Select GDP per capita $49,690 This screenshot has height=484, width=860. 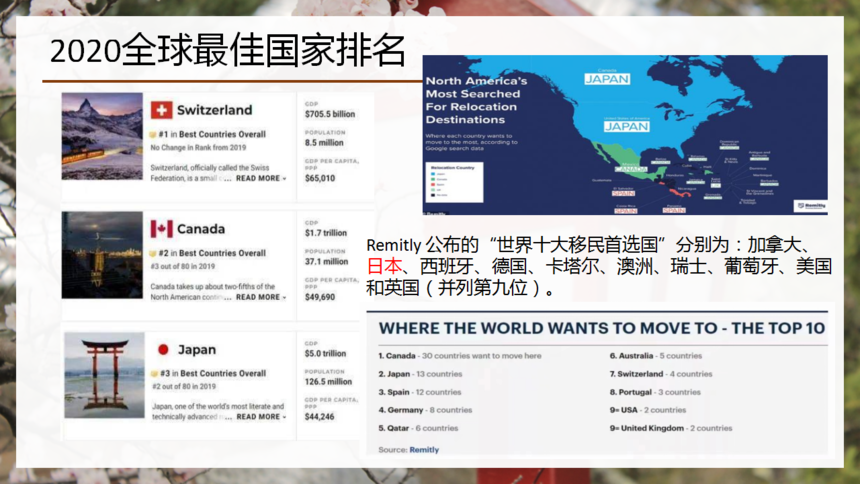[320, 297]
